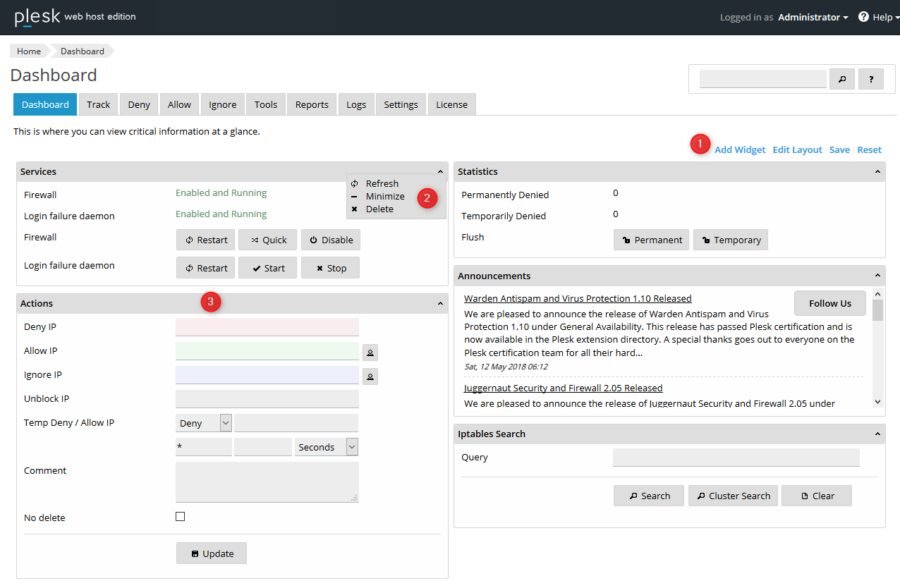Collapse the Actions widget

pos(440,303)
